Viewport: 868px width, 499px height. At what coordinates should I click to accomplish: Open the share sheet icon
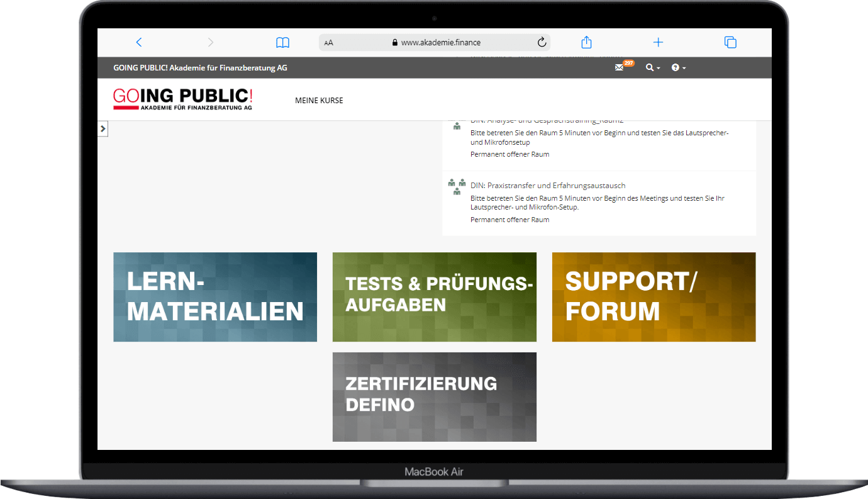(586, 42)
